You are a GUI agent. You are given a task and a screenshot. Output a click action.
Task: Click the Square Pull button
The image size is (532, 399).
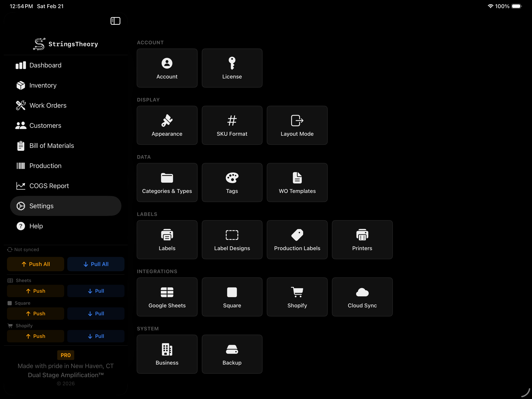pos(96,314)
